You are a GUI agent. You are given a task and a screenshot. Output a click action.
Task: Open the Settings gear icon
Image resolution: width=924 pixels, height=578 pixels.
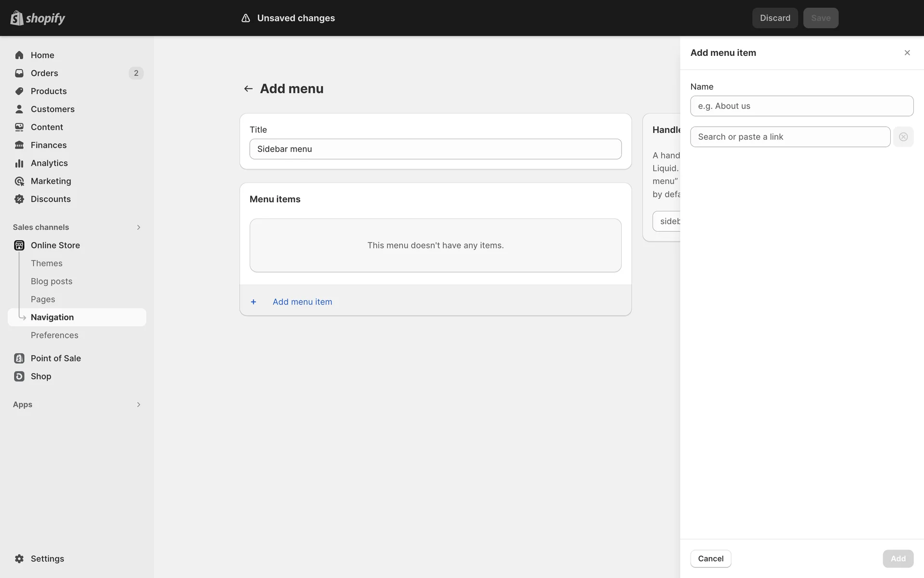(x=19, y=559)
